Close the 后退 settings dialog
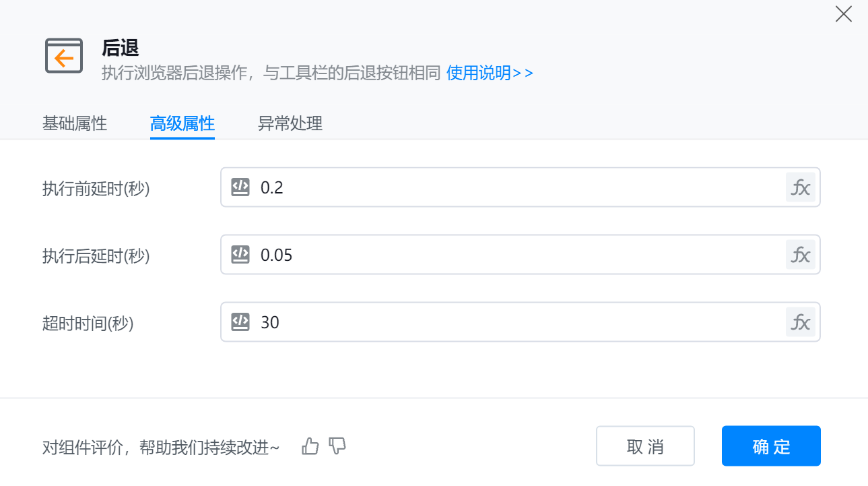 pyautogui.click(x=843, y=14)
